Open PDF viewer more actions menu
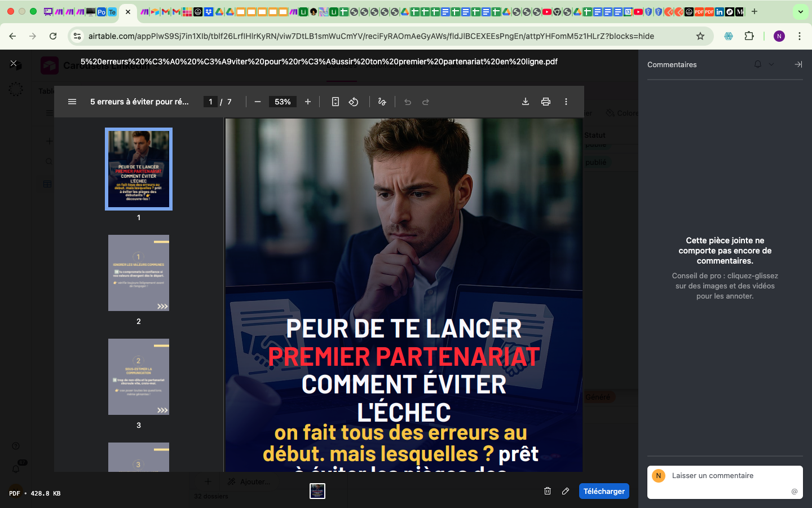Image resolution: width=812 pixels, height=508 pixels. point(566,102)
